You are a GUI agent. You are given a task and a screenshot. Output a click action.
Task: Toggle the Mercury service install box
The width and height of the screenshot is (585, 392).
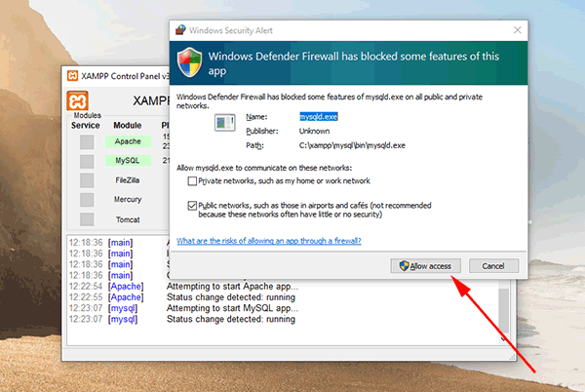click(x=87, y=200)
